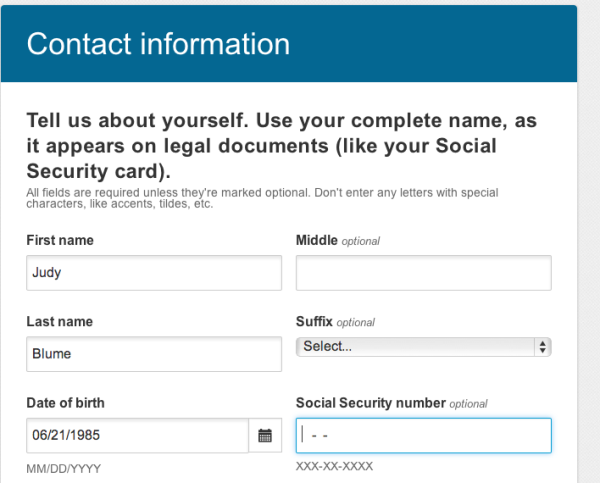Viewport: 600px width, 483px height.
Task: Click the First name label
Action: point(60,240)
